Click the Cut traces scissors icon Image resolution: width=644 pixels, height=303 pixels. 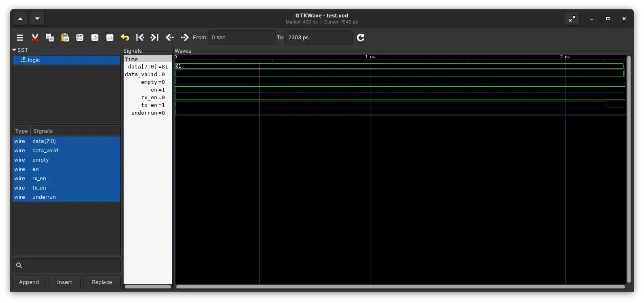click(x=35, y=38)
